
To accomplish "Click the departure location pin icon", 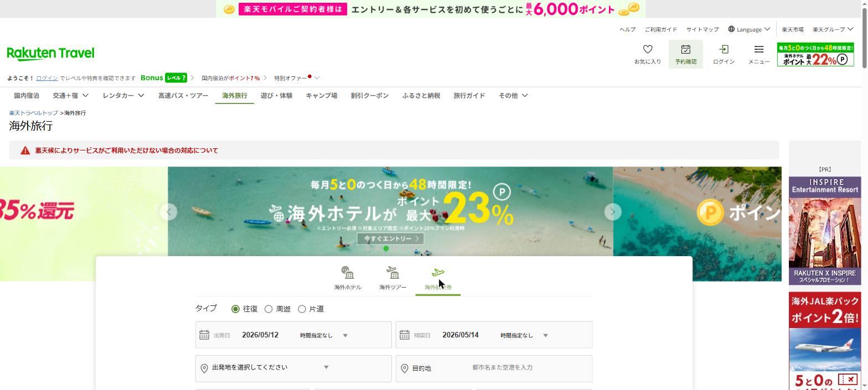I will (204, 368).
